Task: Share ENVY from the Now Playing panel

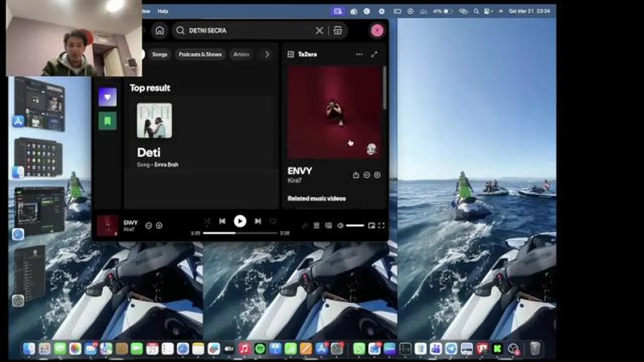Action: 356,175
